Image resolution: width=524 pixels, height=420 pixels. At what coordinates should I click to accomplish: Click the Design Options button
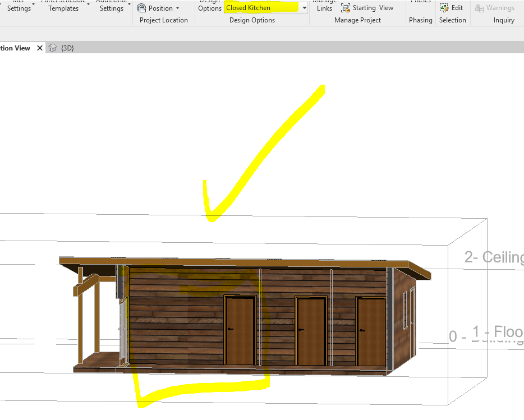coord(209,7)
